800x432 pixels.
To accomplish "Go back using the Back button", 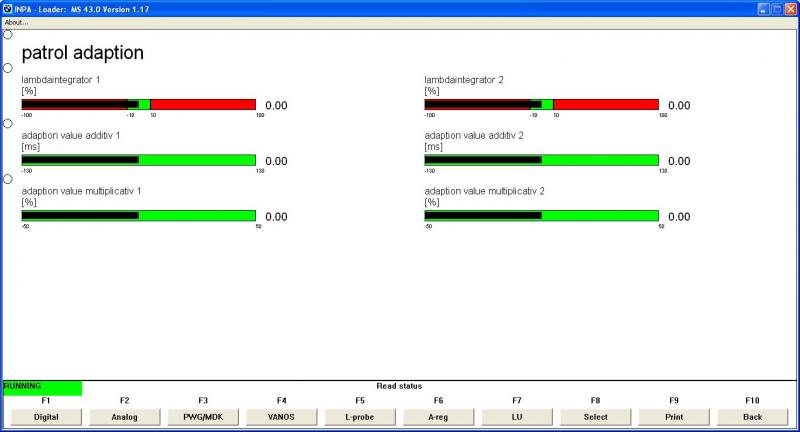I will (752, 416).
